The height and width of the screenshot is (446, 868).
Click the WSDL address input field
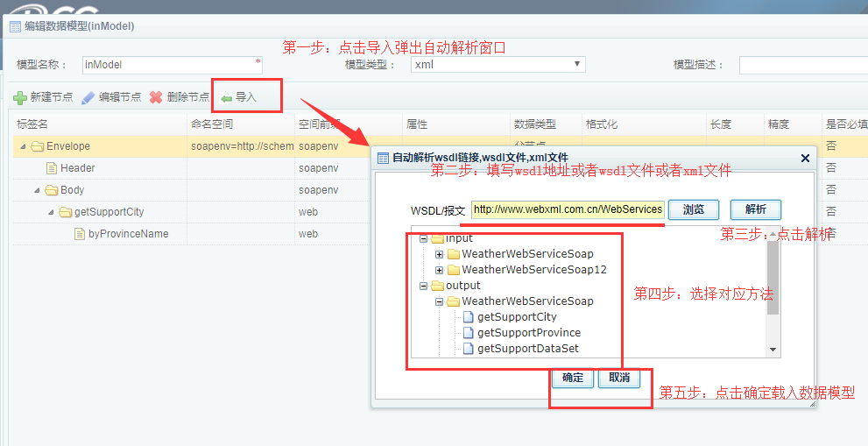point(568,209)
